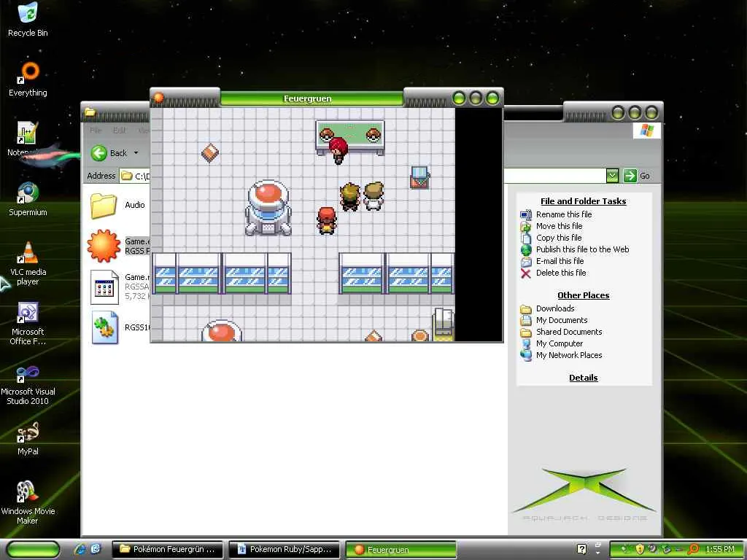Open My Computer from Other Places

click(560, 343)
